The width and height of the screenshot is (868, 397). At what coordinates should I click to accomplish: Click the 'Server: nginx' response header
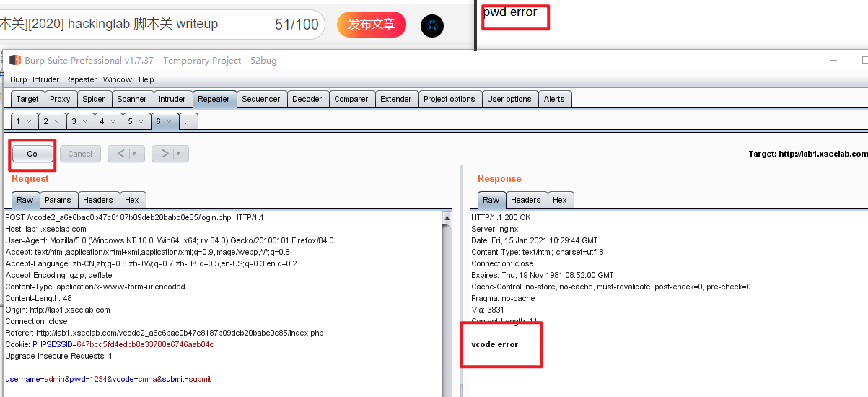495,229
